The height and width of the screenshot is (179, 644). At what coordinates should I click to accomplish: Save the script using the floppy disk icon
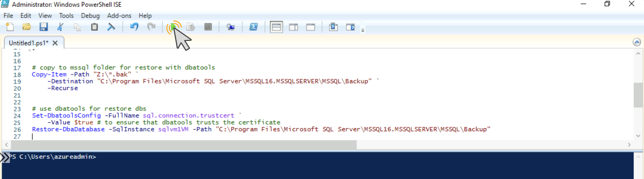44,27
